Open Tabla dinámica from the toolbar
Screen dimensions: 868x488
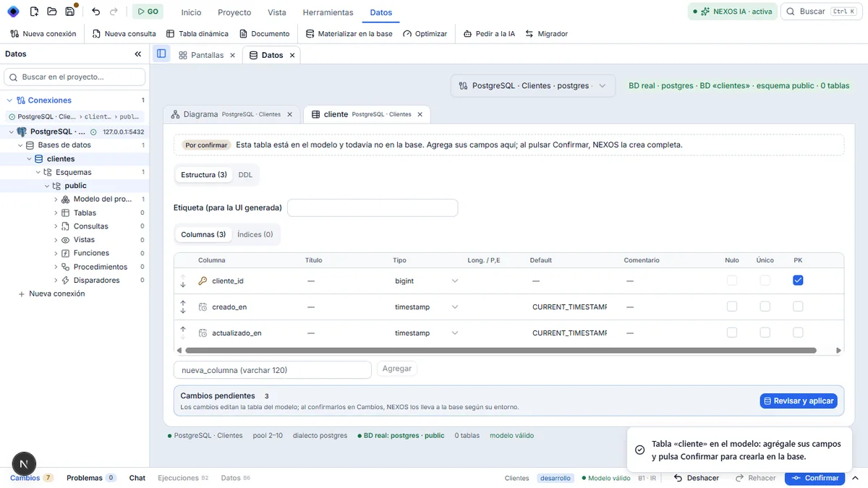click(197, 34)
